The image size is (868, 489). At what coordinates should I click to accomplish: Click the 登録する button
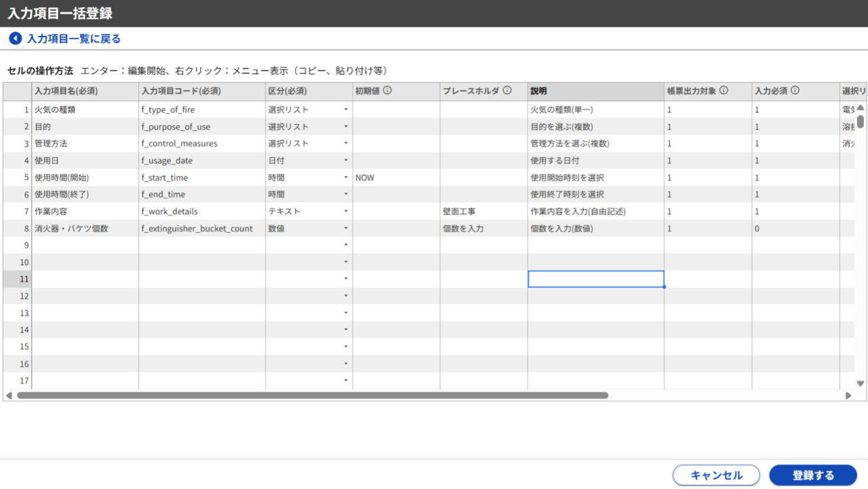pyautogui.click(x=813, y=475)
